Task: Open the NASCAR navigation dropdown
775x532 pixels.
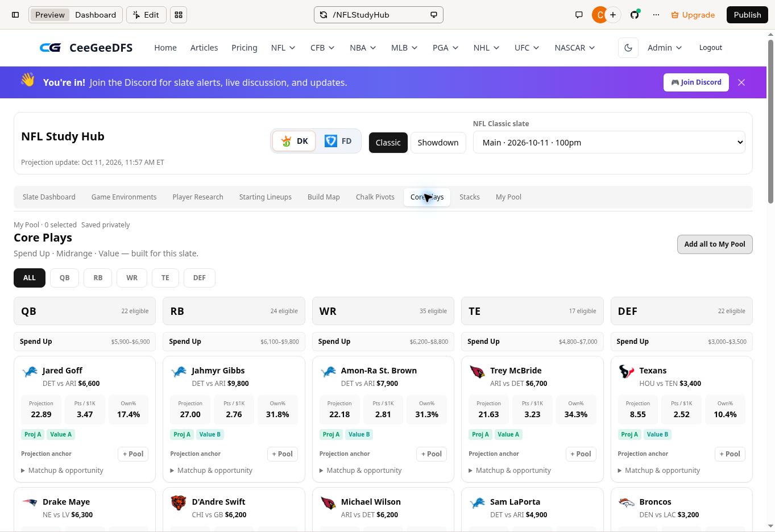Action: tap(575, 48)
